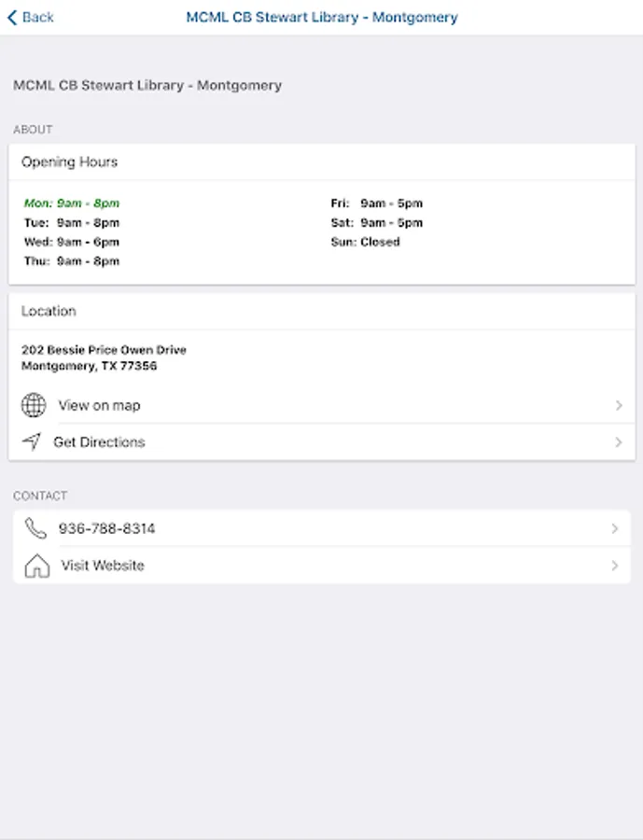Open the View on map link
This screenshot has width=643, height=840.
(x=99, y=405)
